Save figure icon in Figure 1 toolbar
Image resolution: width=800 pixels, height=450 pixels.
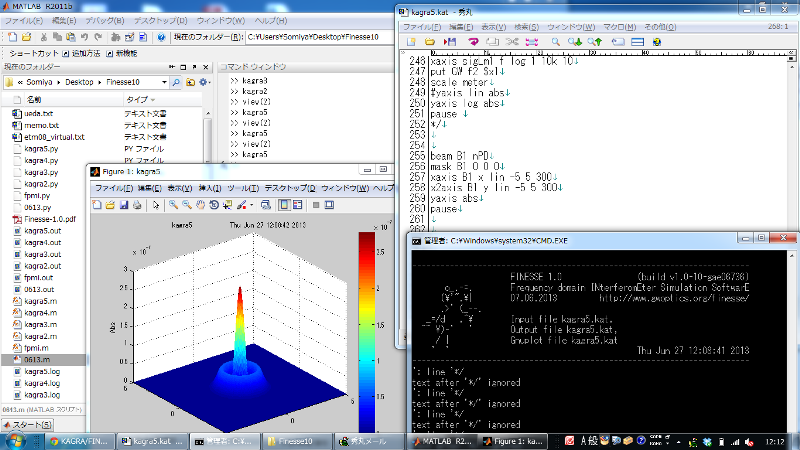124,205
